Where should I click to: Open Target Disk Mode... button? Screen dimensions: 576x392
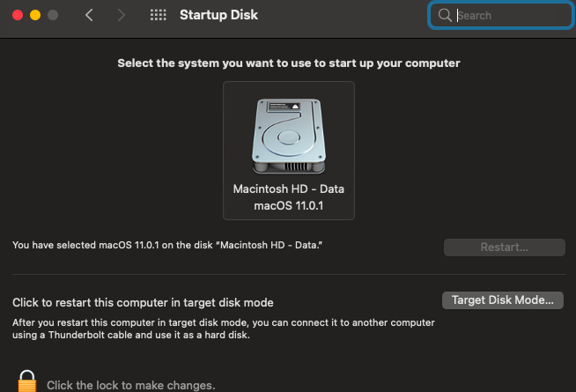(503, 300)
